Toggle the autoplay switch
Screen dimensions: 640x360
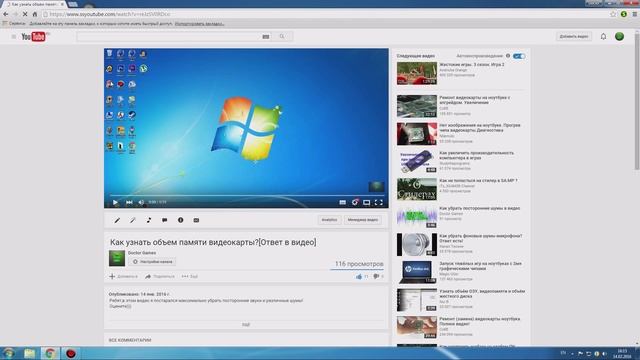(x=519, y=56)
